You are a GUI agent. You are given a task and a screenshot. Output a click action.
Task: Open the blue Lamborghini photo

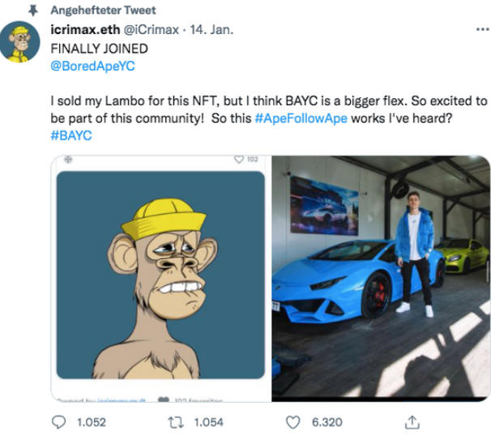pyautogui.click(x=380, y=278)
